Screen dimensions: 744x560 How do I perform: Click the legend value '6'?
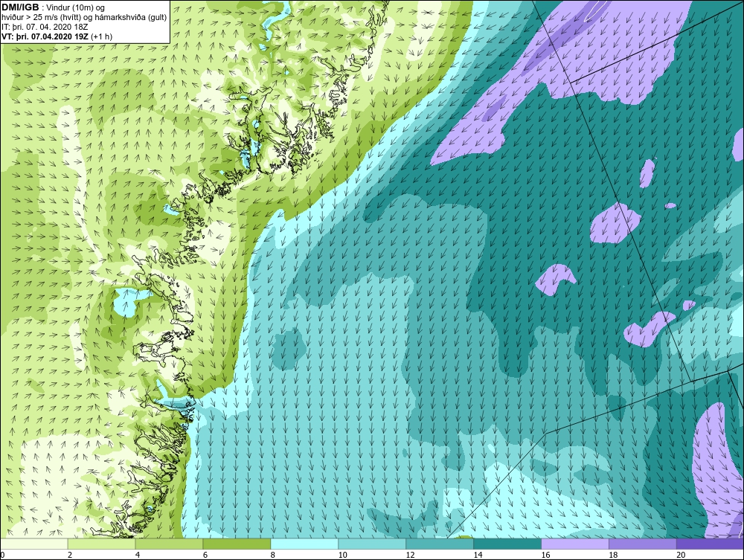[205, 555]
